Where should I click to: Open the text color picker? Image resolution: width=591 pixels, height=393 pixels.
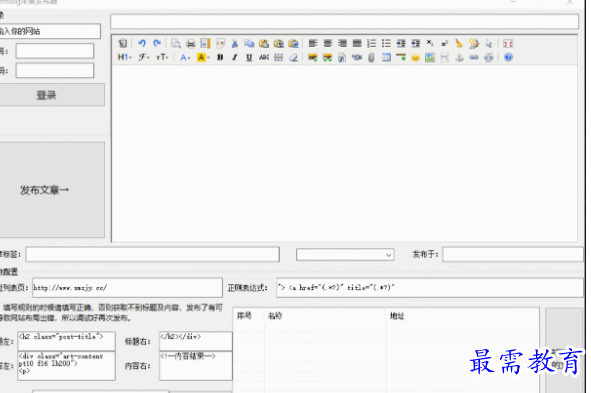pos(185,57)
